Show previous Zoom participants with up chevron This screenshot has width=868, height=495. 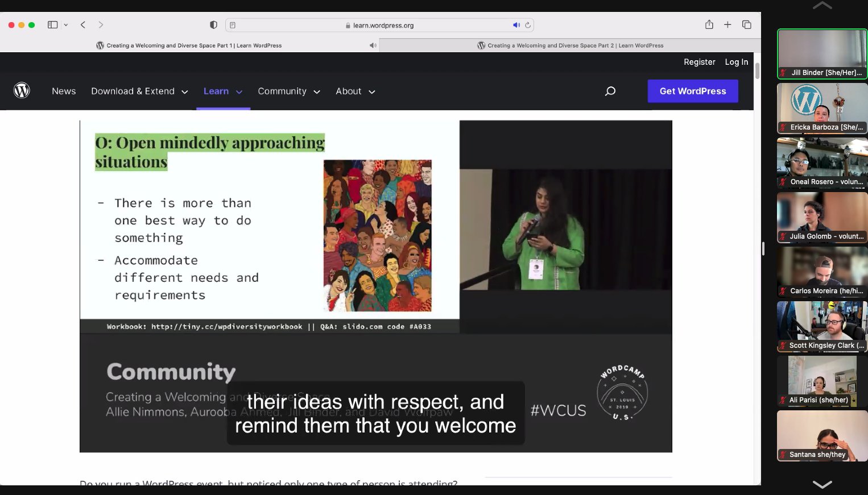[x=822, y=6]
